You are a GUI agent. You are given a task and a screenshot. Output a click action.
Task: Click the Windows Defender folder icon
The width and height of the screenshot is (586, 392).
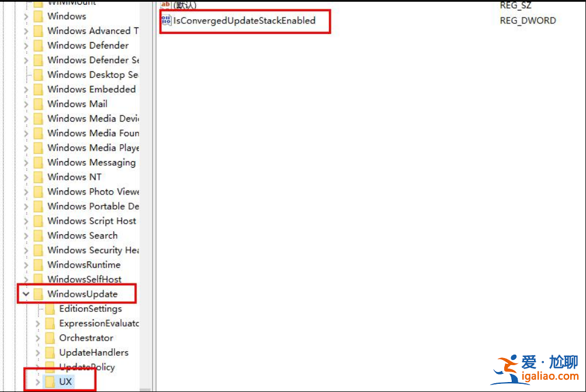point(39,45)
